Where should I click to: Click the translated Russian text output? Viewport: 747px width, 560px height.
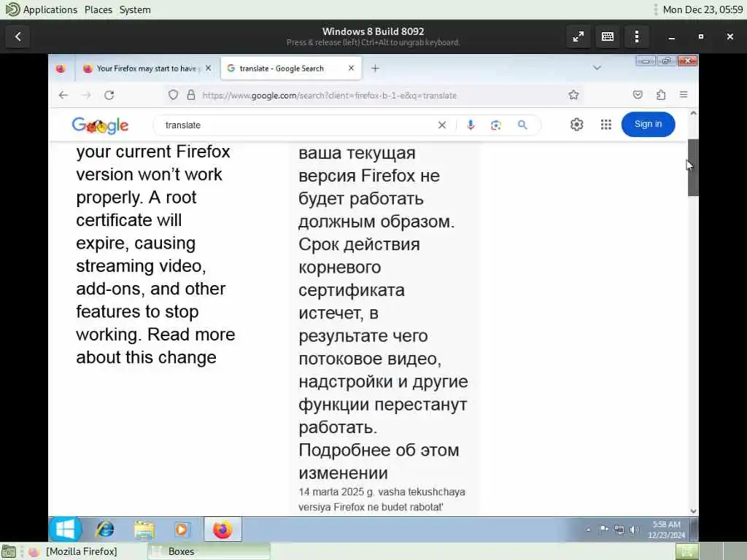383,313
